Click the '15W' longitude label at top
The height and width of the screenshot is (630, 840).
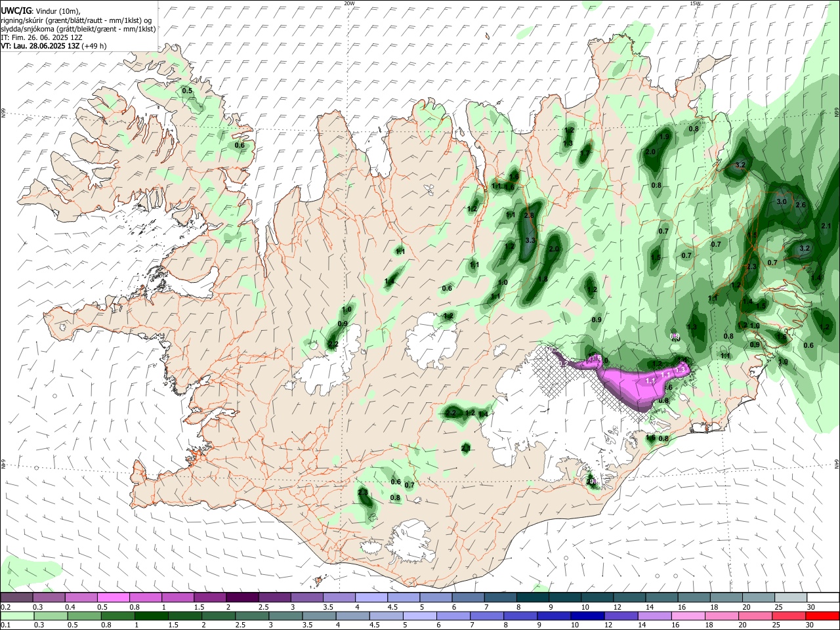pyautogui.click(x=695, y=3)
